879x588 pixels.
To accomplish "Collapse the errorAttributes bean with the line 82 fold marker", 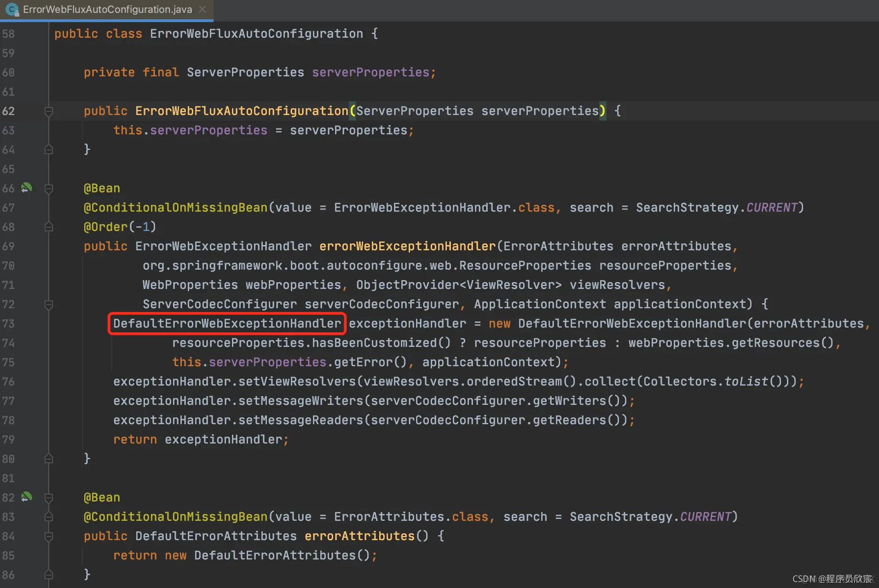I will click(x=48, y=497).
